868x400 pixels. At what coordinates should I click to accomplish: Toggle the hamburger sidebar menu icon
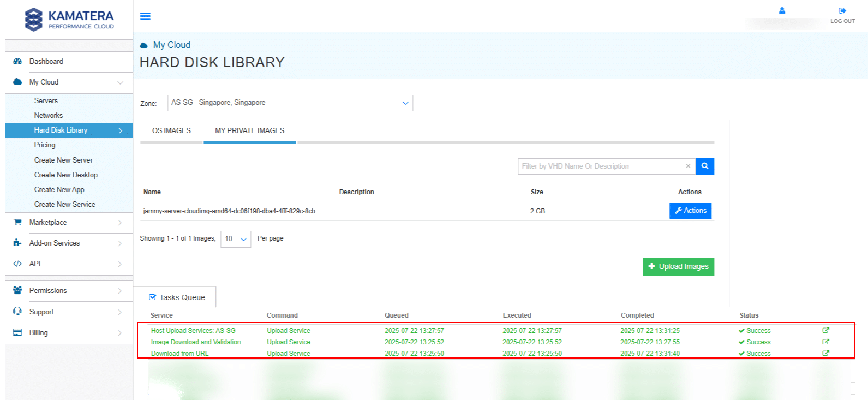pyautogui.click(x=145, y=16)
